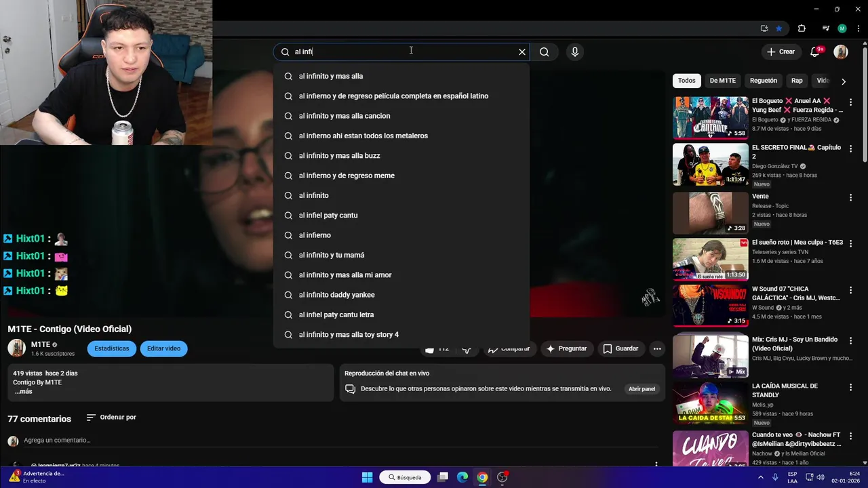Select the Rap filter chip
This screenshot has width=868, height=488.
797,81
